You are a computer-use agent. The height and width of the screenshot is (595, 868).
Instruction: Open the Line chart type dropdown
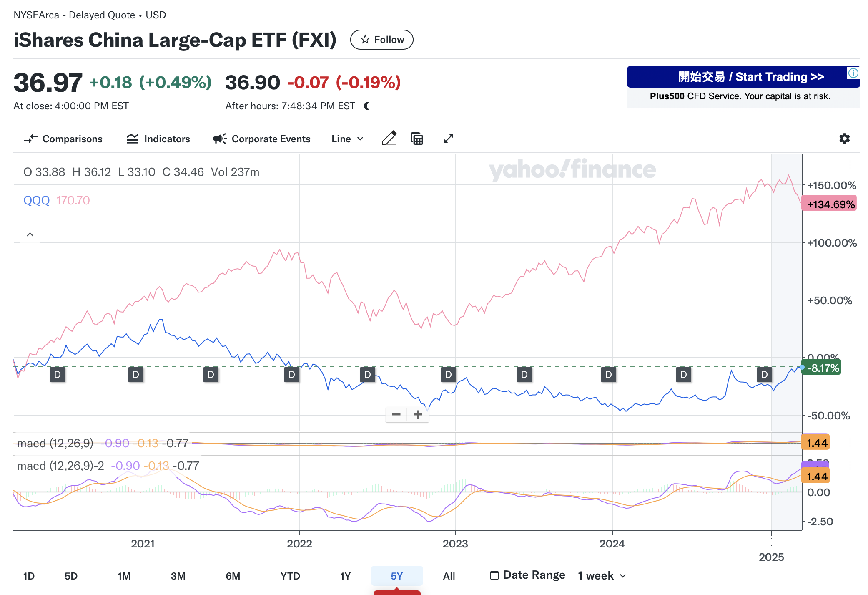(347, 139)
